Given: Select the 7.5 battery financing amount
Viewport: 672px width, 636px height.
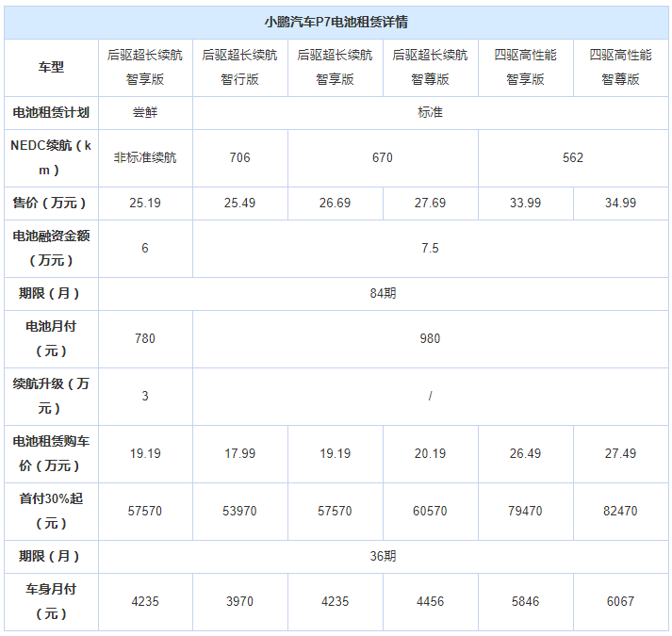Looking at the screenshot, I should coord(430,248).
